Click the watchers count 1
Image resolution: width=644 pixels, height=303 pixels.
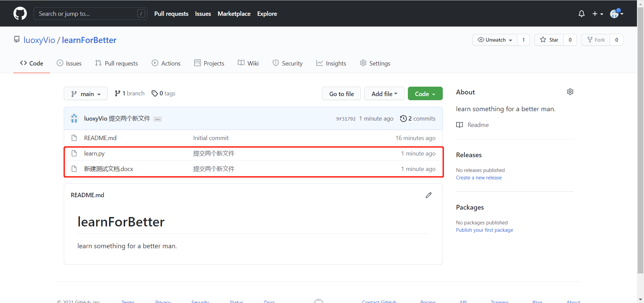pyautogui.click(x=524, y=40)
